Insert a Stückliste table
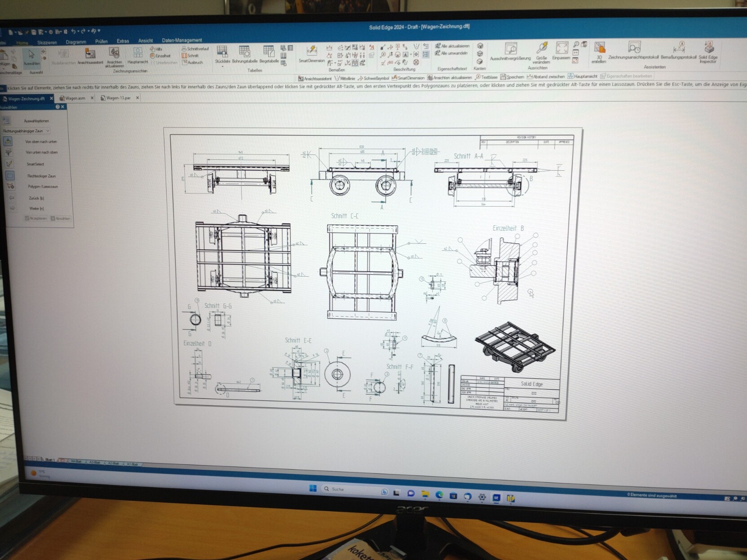747x560 pixels. (x=222, y=55)
